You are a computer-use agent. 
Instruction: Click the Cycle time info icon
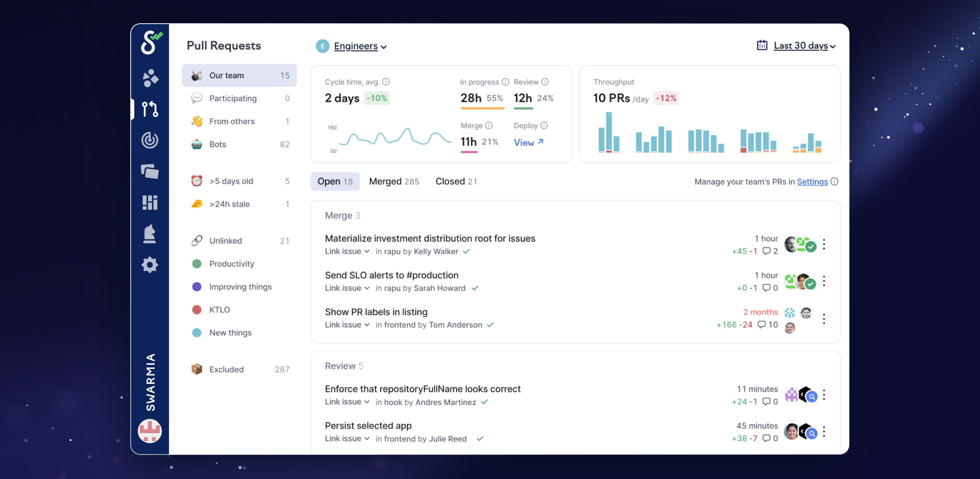[386, 82]
